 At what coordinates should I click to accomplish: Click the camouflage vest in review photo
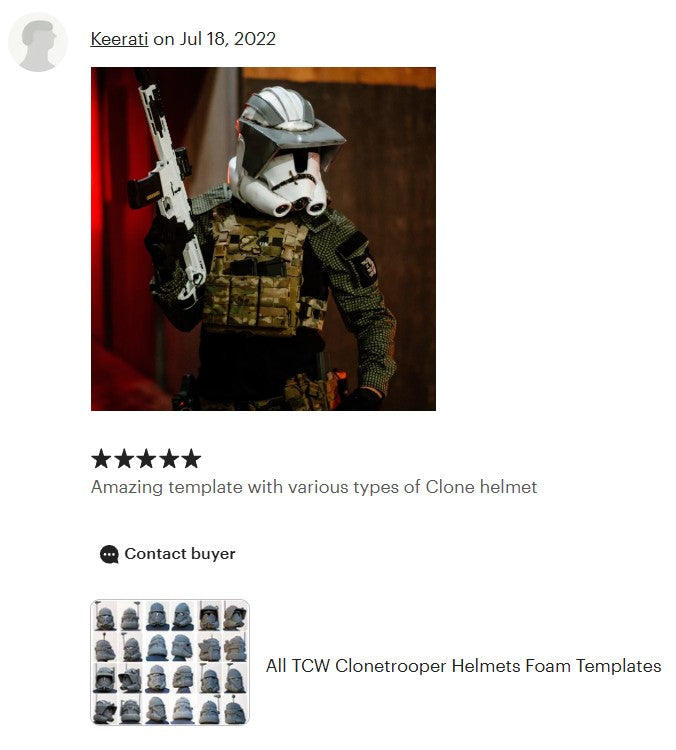257,273
